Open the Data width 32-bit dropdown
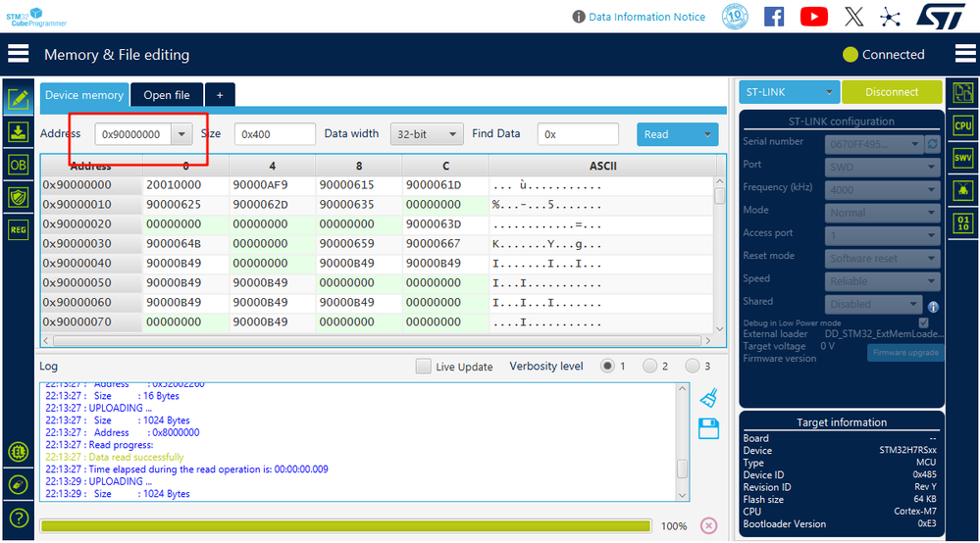Image resolution: width=980 pixels, height=543 pixels. 427,134
